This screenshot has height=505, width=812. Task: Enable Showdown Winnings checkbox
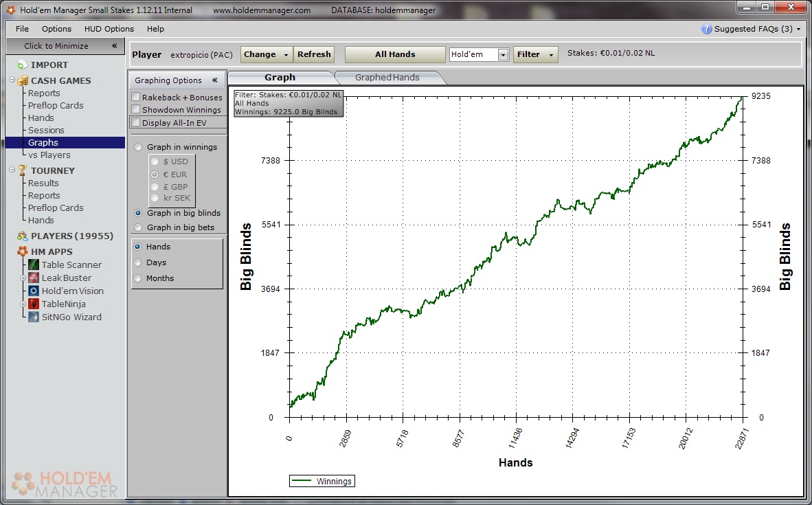[136, 109]
